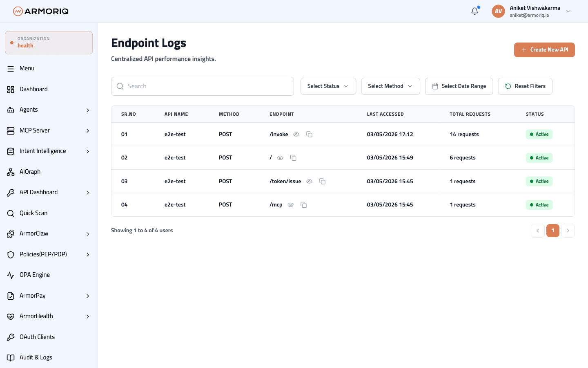Open the Select Status dropdown
The image size is (588, 368).
click(x=328, y=86)
